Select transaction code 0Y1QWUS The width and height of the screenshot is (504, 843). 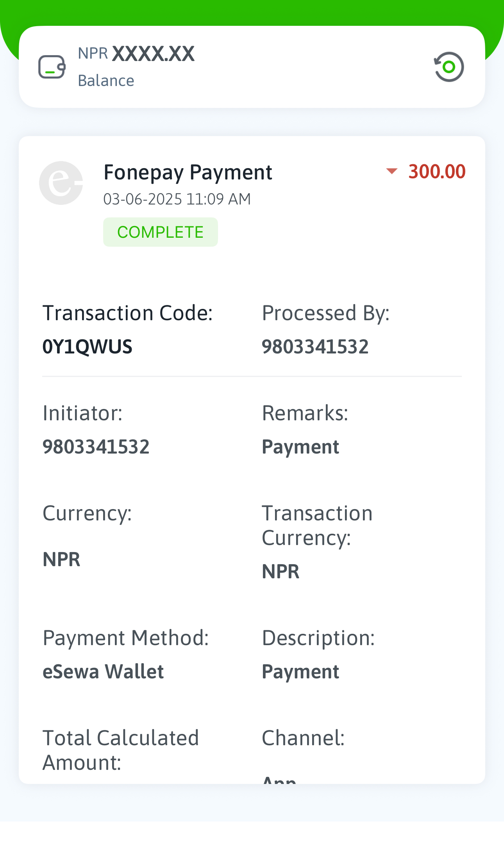[87, 347]
